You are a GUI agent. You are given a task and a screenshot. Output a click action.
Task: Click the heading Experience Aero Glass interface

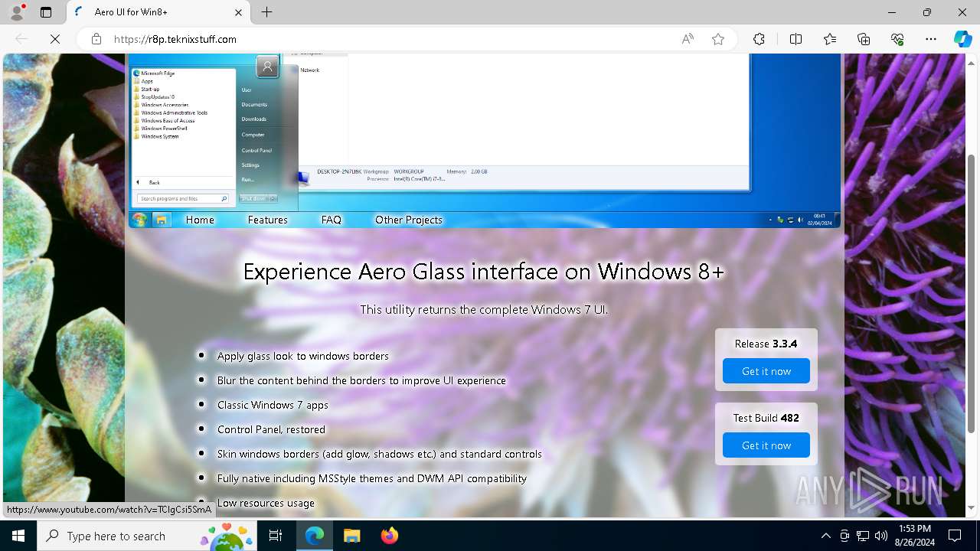tap(483, 271)
